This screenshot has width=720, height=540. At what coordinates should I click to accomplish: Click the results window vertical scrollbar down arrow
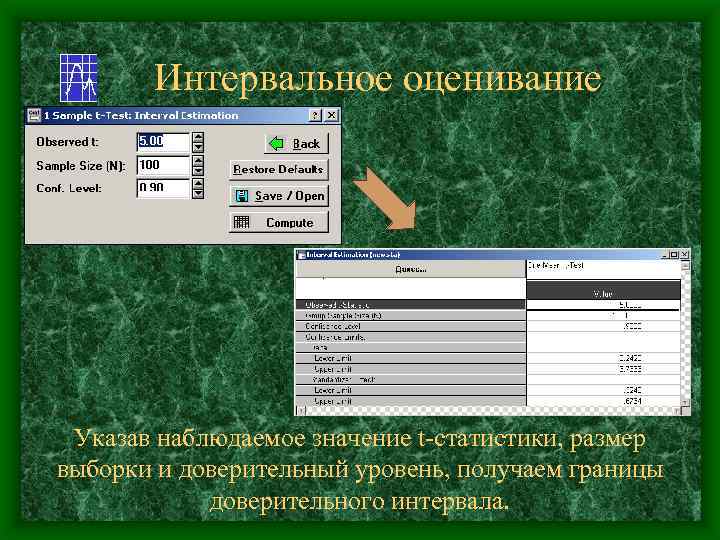[686, 402]
